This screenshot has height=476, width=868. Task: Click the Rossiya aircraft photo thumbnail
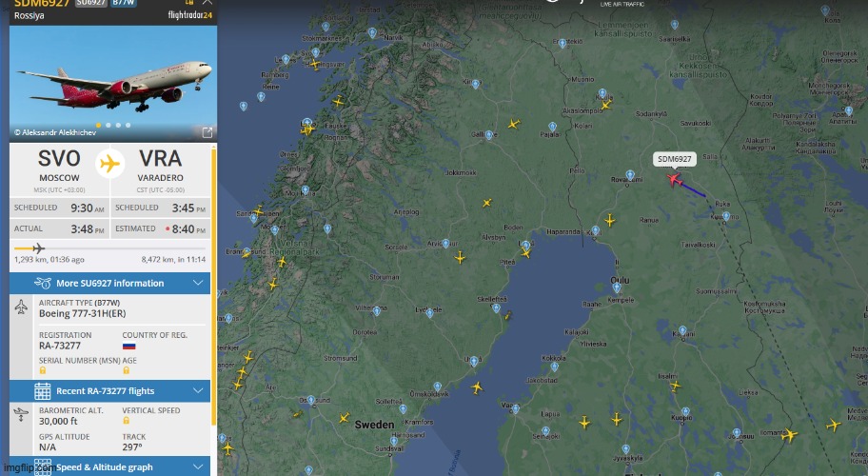coord(113,84)
